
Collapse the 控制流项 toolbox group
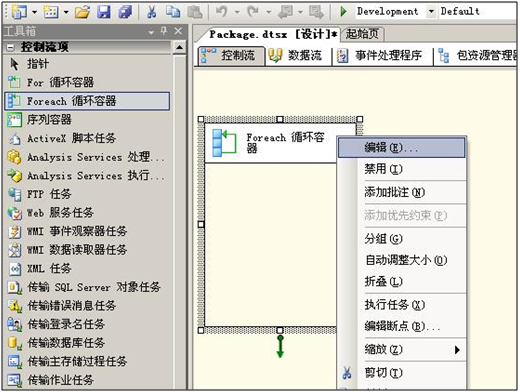tap(11, 47)
